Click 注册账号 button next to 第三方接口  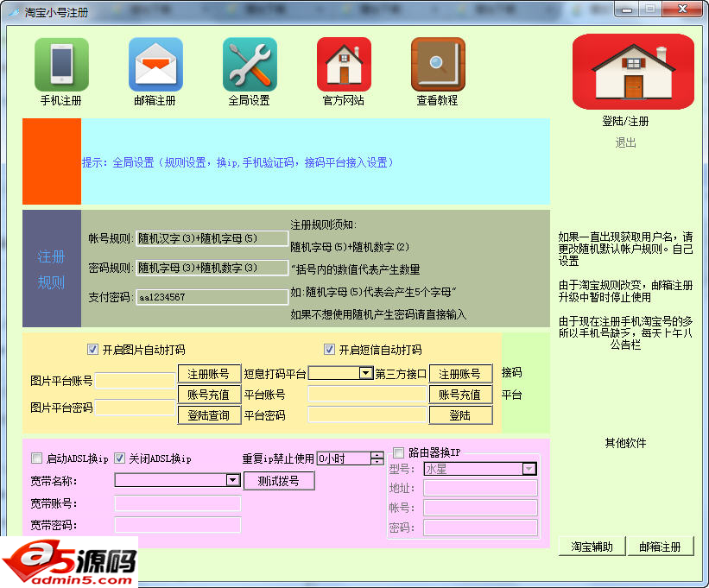tap(460, 374)
